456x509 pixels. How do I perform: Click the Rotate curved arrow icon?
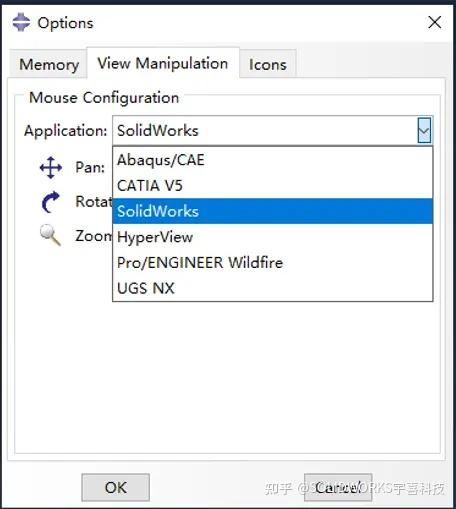[51, 202]
